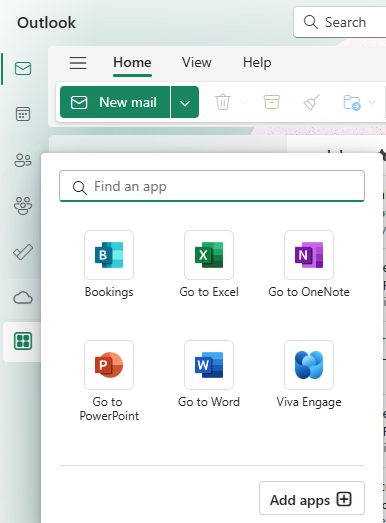This screenshot has height=523, width=386.
Task: Open Go to Excel app tile
Action: coord(209,255)
